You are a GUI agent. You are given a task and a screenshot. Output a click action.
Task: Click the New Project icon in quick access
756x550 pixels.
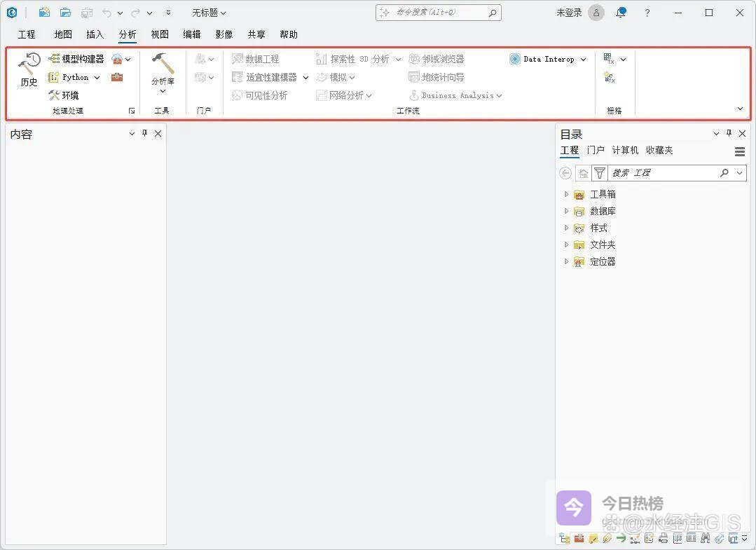(x=44, y=13)
